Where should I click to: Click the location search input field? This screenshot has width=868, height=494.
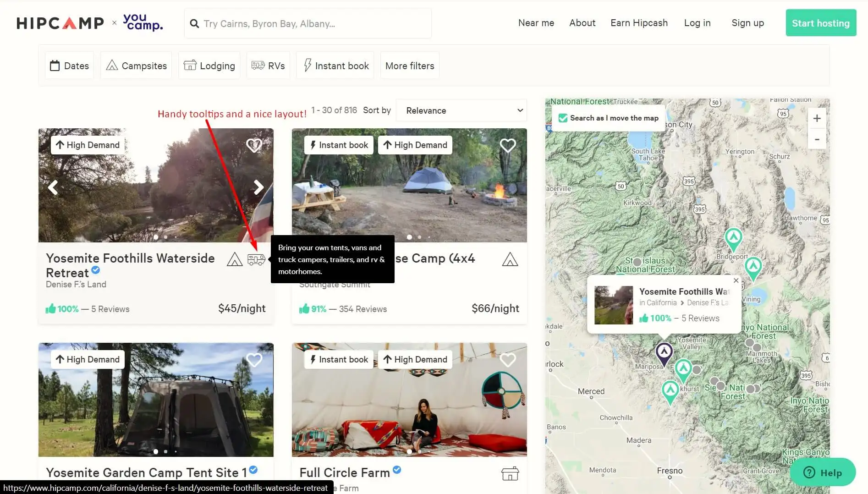click(312, 23)
